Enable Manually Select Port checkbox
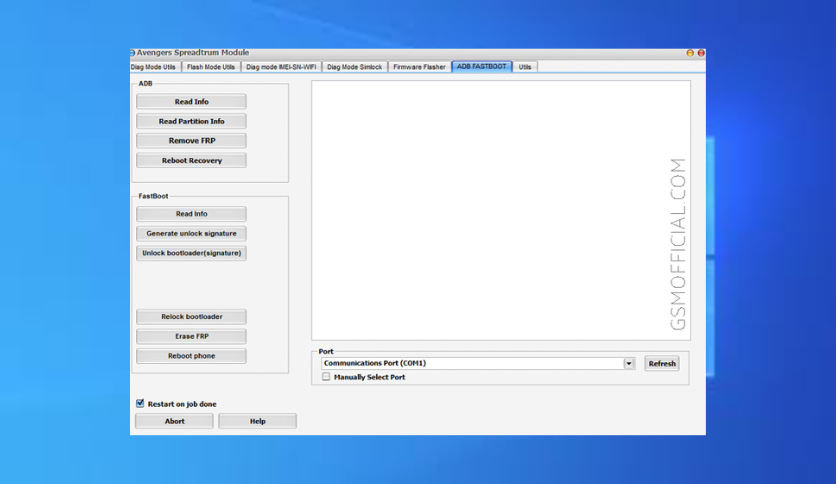This screenshot has height=484, width=836. pos(326,377)
